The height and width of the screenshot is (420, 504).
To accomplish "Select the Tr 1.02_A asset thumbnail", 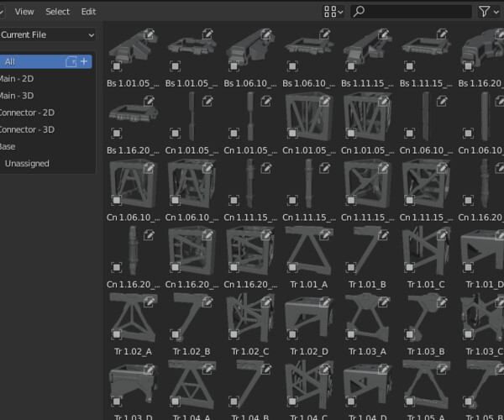I will [133, 318].
